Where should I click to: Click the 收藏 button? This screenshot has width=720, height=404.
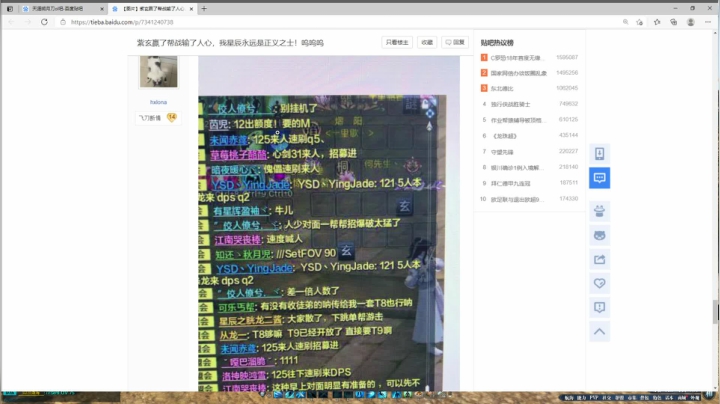[427, 42]
